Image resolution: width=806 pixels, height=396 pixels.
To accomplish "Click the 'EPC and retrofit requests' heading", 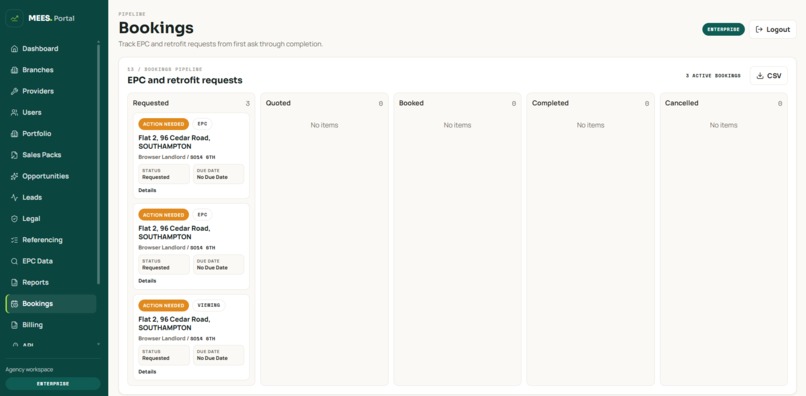I will tap(185, 81).
